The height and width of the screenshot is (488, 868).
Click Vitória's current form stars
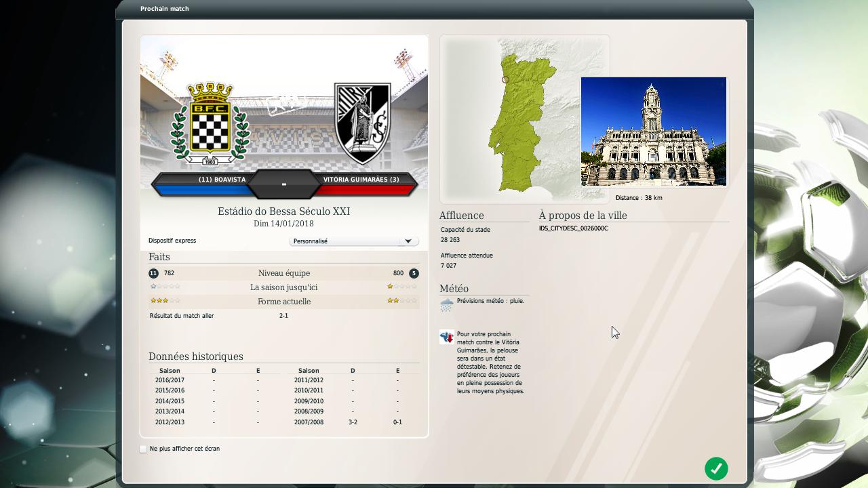coord(402,301)
